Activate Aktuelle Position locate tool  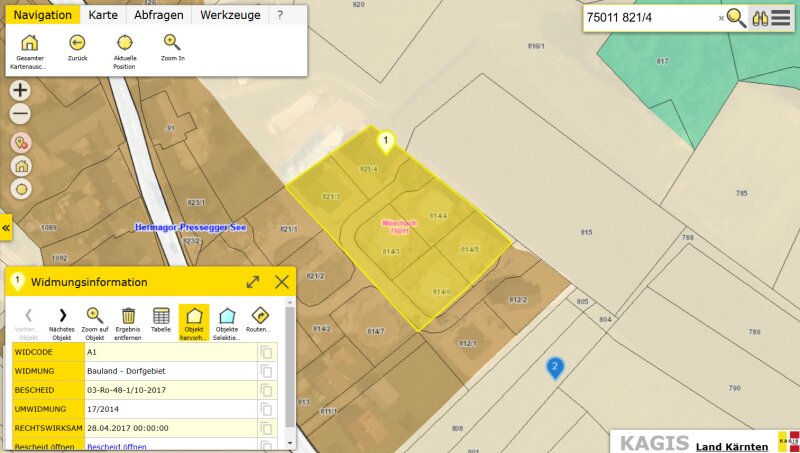pos(125,43)
